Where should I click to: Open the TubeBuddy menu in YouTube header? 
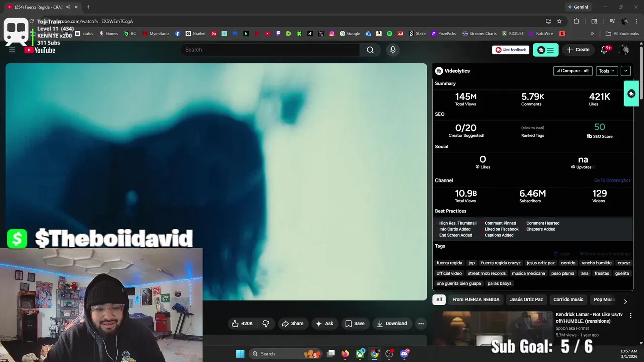tap(546, 50)
